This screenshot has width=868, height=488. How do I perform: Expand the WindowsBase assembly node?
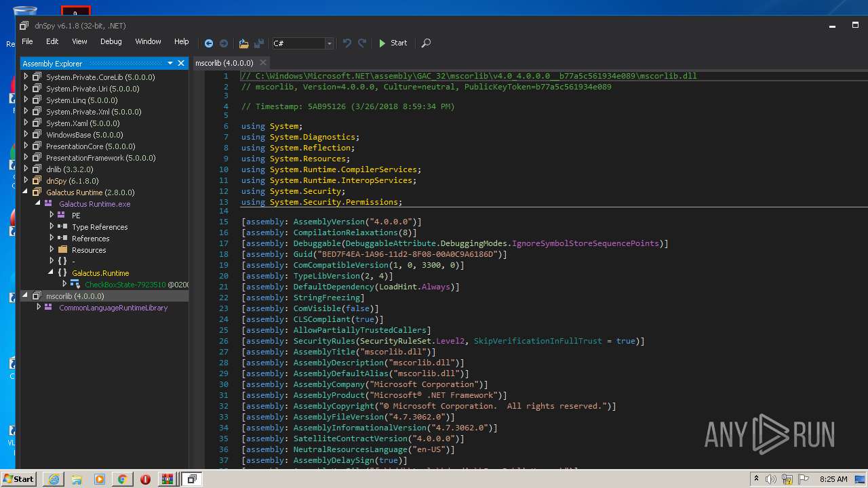[x=26, y=134]
